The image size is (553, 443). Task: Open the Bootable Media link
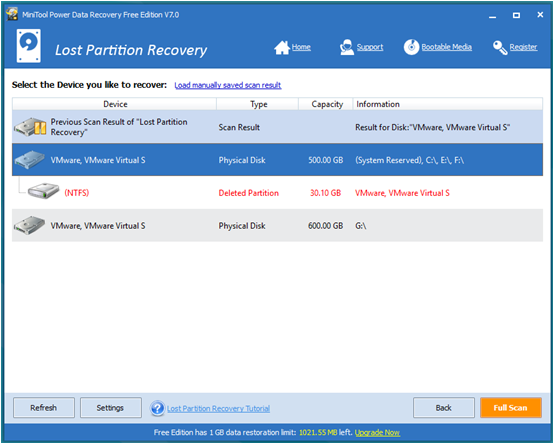click(x=446, y=47)
